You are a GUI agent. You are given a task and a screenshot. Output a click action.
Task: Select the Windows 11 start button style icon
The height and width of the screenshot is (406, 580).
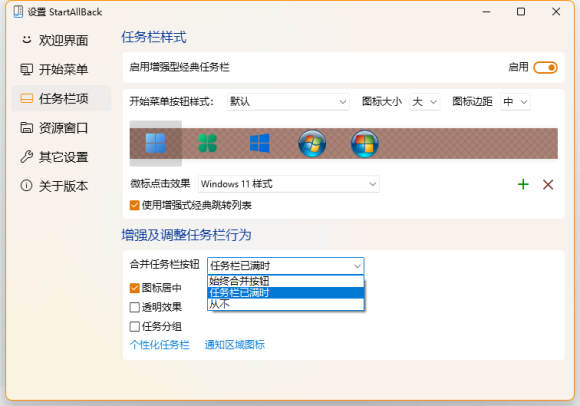pos(155,143)
